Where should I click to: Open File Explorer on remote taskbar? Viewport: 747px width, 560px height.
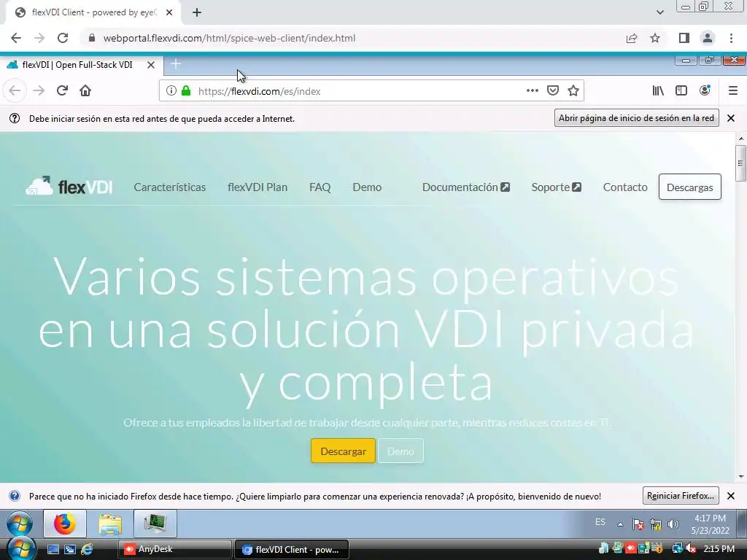(x=110, y=524)
